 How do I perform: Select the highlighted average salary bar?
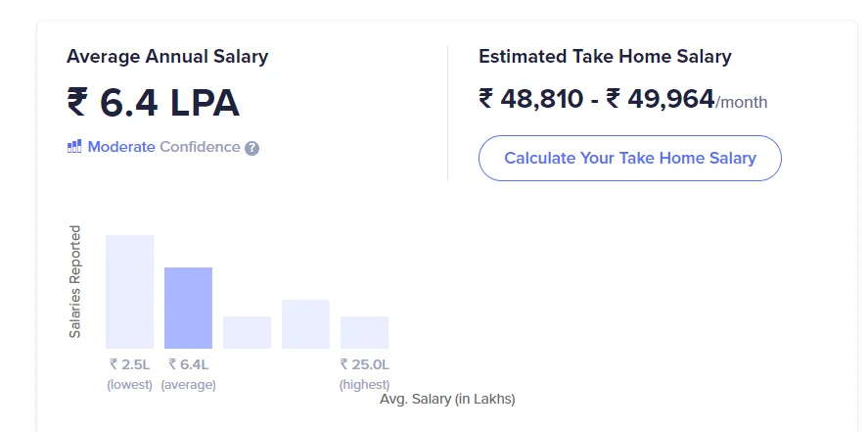click(188, 308)
